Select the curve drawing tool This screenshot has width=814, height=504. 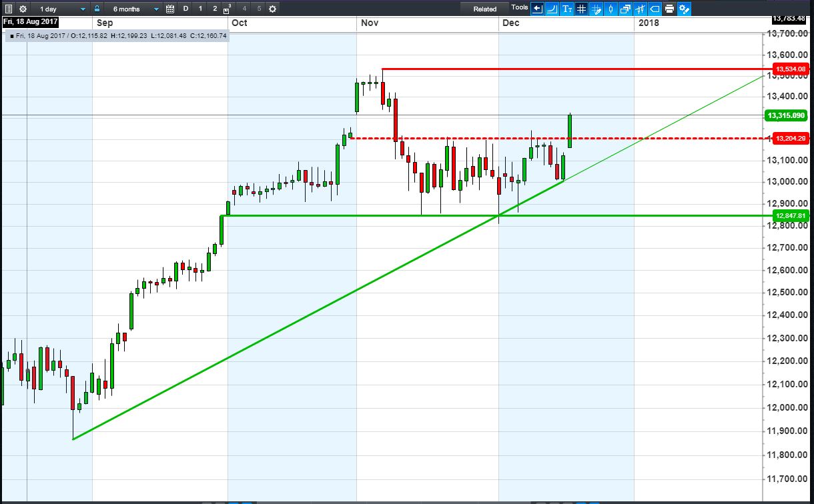click(552, 9)
